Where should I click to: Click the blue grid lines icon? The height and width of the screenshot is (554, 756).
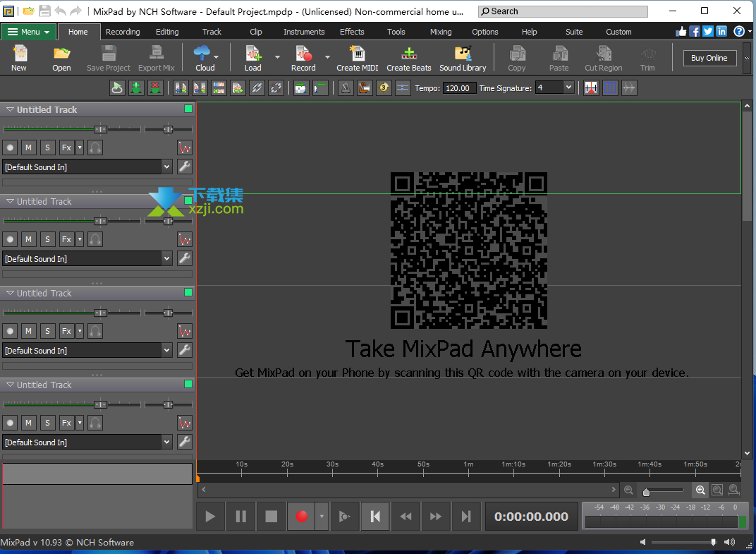(x=610, y=88)
